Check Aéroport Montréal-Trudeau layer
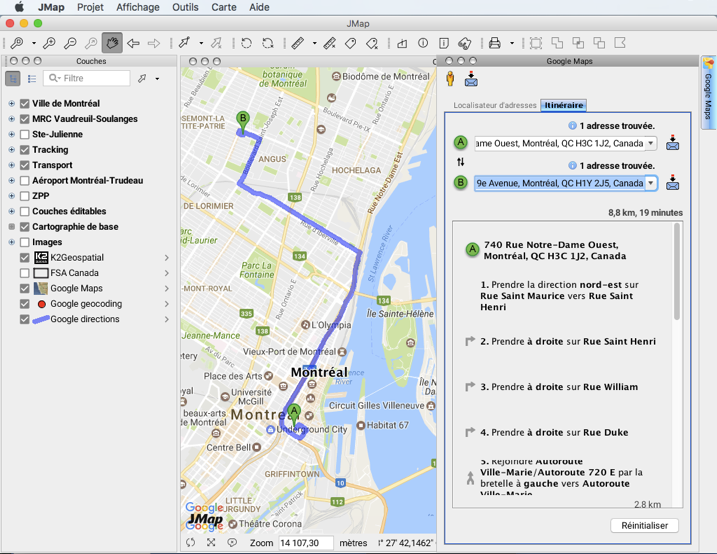717x554 pixels. tap(25, 181)
